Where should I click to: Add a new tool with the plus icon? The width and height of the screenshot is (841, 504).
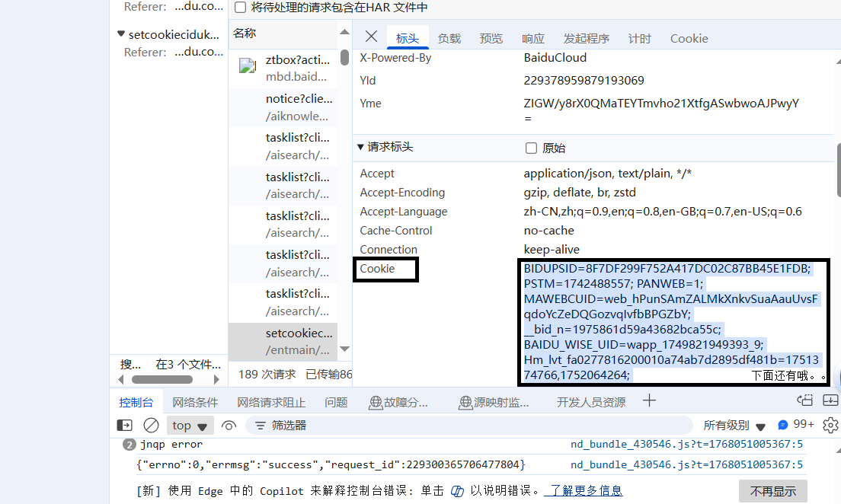click(x=648, y=402)
